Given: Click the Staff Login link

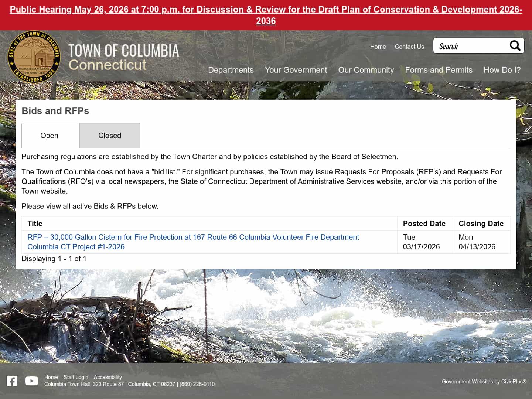Looking at the screenshot, I should [76, 377].
